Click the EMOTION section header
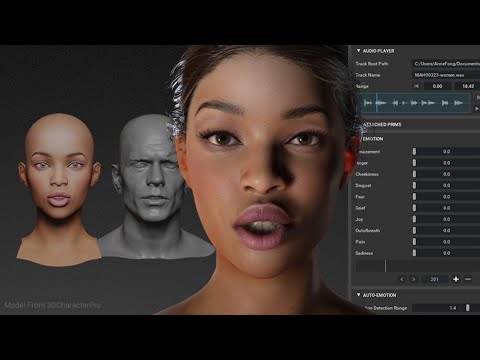This screenshot has height=360, width=480. (x=372, y=139)
